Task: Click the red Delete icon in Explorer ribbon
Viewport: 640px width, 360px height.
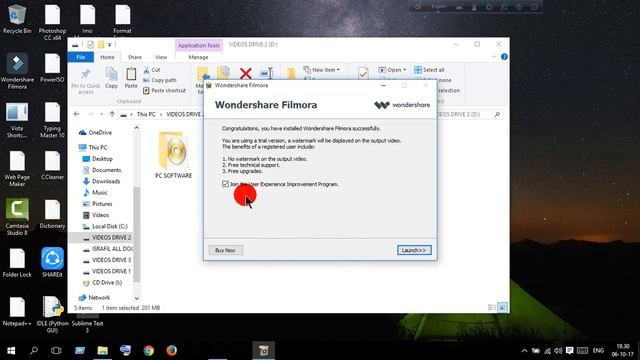Action: coord(245,74)
